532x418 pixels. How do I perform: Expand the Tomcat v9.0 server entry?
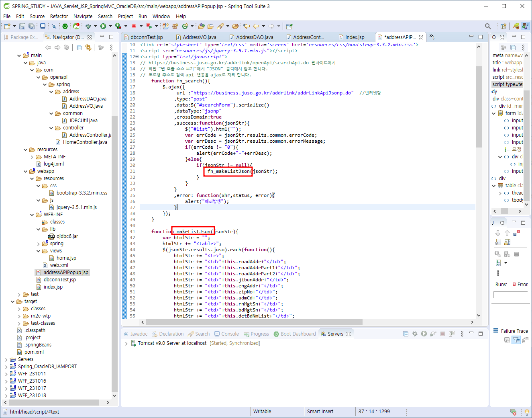(x=126, y=343)
